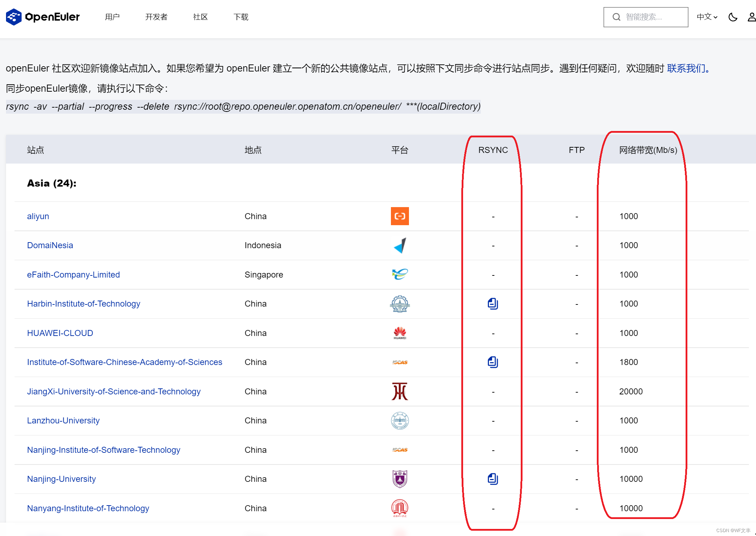The width and height of the screenshot is (756, 536).
Task: Open Nanyang-Institute-of-Technology mirror link
Action: point(88,508)
